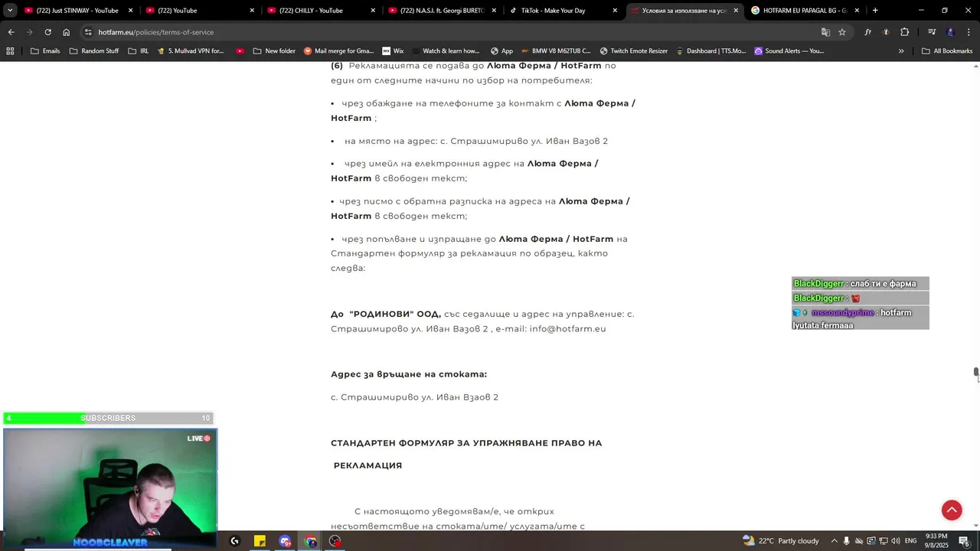
Task: Open the fonts finder extension icon
Action: pos(867,32)
